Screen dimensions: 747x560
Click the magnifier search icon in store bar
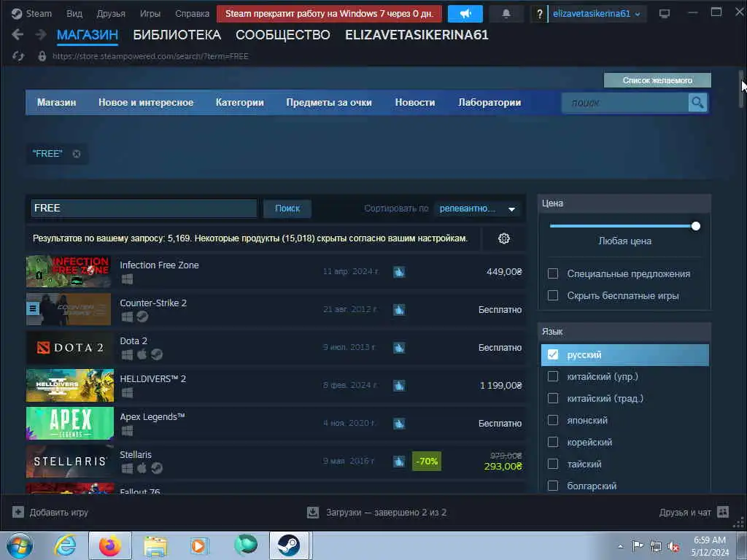[697, 102]
